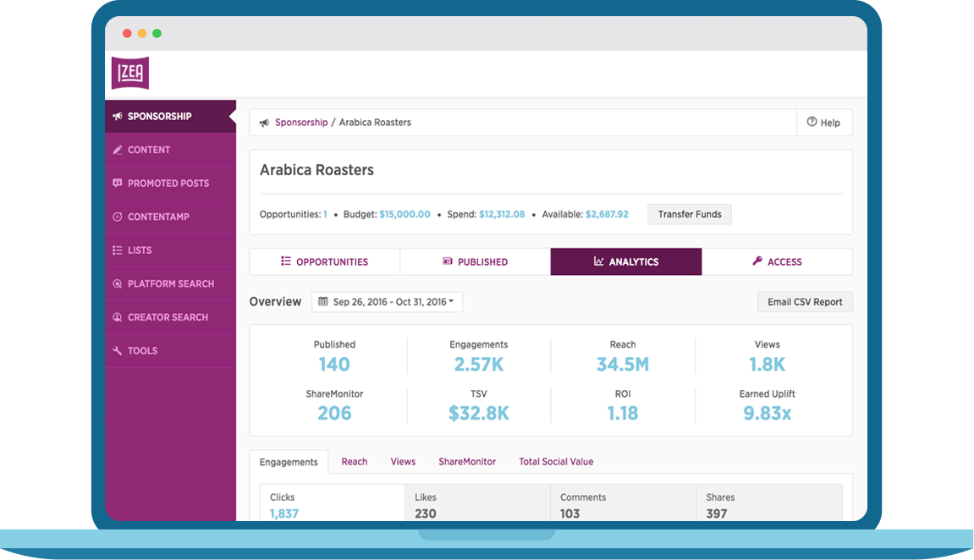
Task: Open the Sep 26 - Oct 31 date range dropdown
Action: click(x=387, y=302)
